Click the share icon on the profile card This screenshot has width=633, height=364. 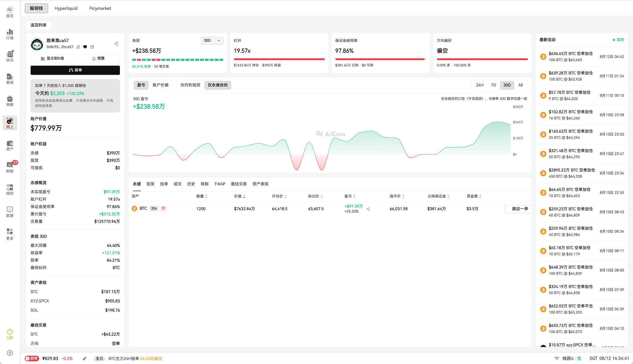(116, 44)
